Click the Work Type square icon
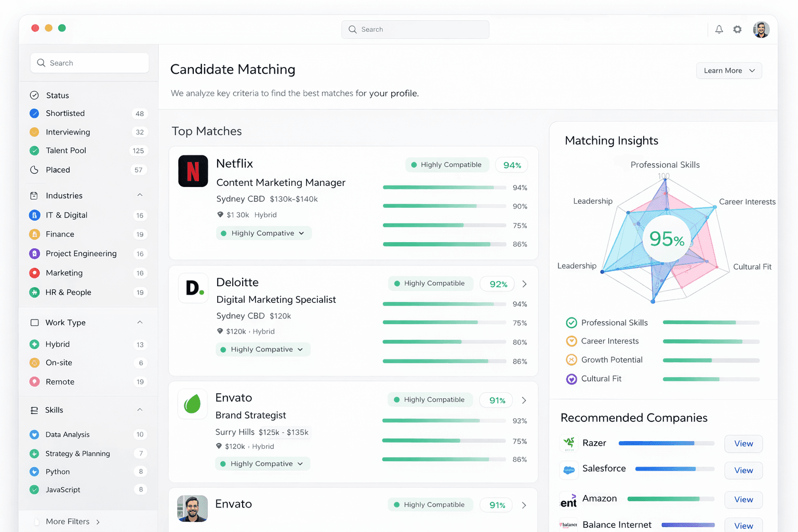 point(34,323)
